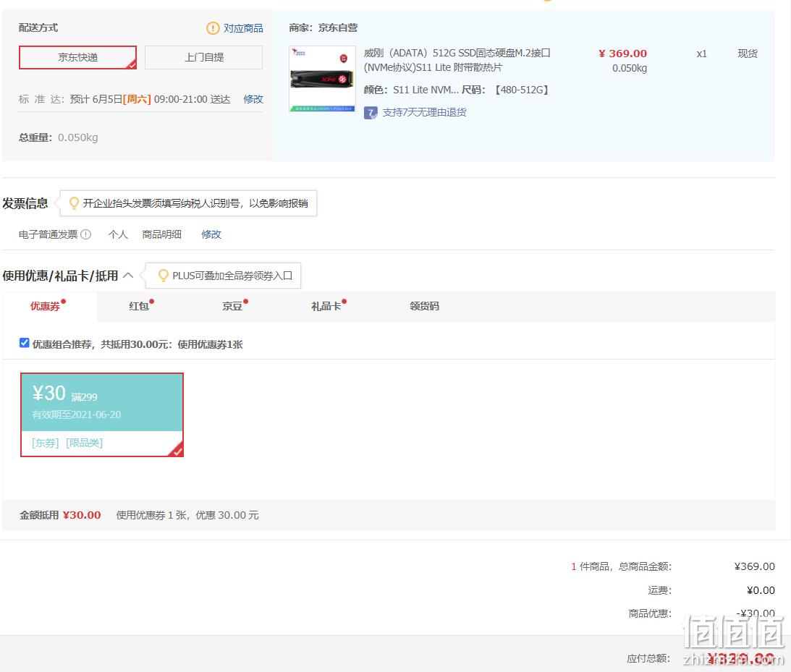The height and width of the screenshot is (672, 791).
Task: Open 威刚 ADATA 512G SSD product title
Action: tap(457, 60)
